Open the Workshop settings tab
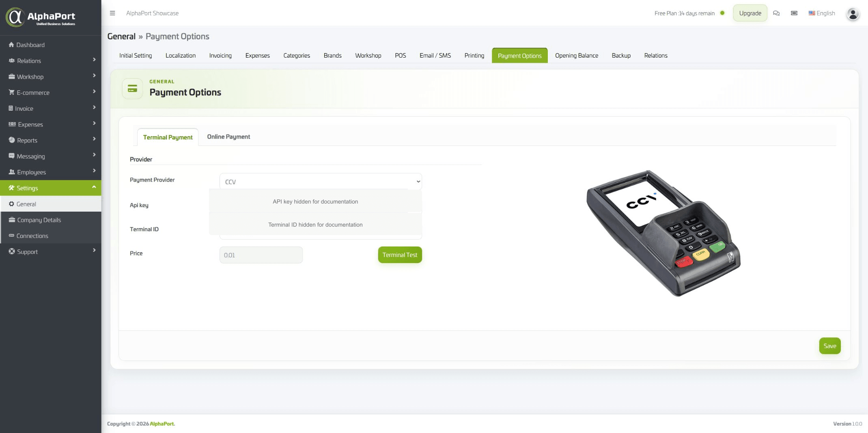Viewport: 868px width, 433px height. click(x=368, y=56)
